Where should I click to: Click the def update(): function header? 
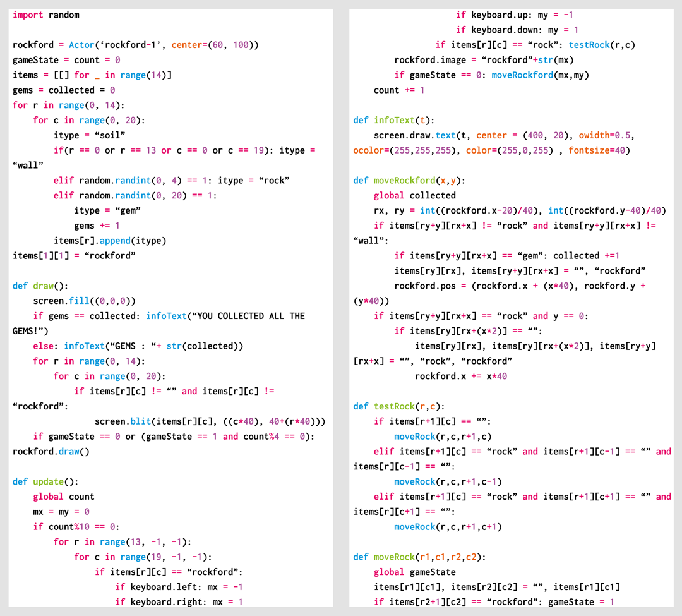(x=44, y=481)
